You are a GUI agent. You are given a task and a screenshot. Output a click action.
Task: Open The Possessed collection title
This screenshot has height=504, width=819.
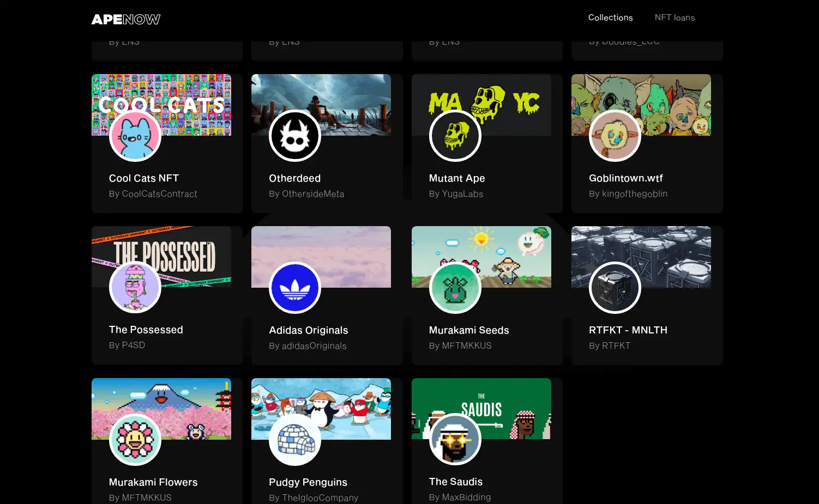(146, 330)
